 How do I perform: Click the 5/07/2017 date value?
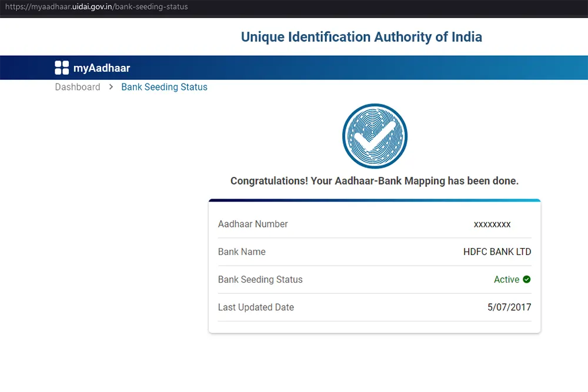pyautogui.click(x=509, y=307)
